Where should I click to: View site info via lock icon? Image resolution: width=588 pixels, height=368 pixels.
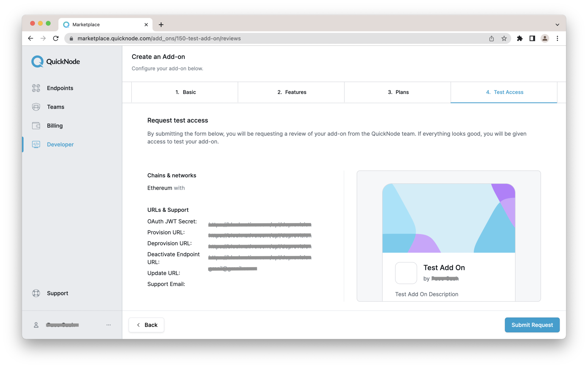pos(71,38)
